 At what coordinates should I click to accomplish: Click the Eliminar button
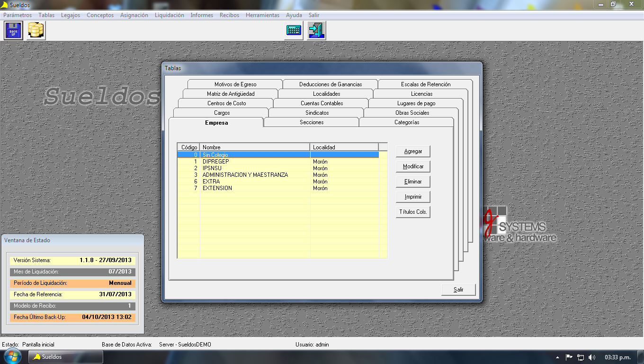point(413,182)
